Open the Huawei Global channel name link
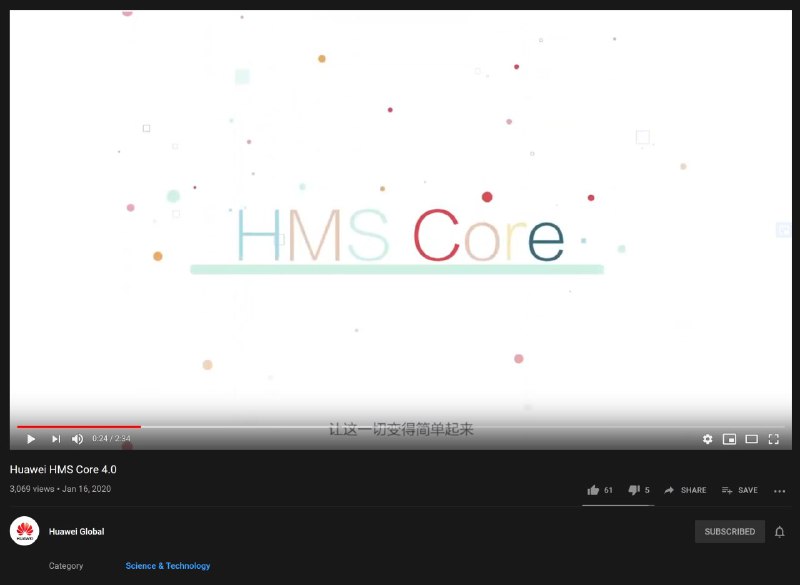800x585 pixels. point(77,531)
